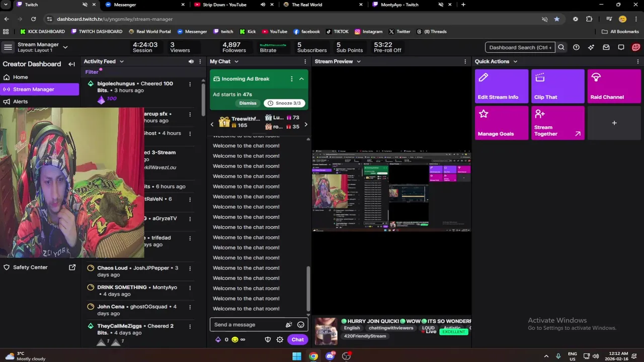This screenshot has width=644, height=362.
Task: Open options for bigolechungus cheer event
Action: point(190,84)
